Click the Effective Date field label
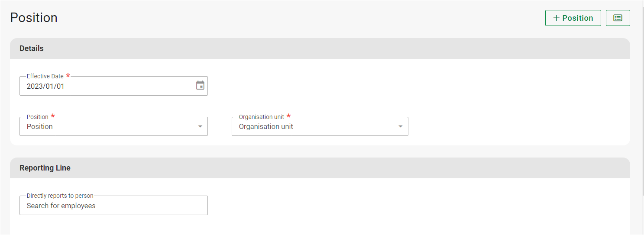 [45, 76]
